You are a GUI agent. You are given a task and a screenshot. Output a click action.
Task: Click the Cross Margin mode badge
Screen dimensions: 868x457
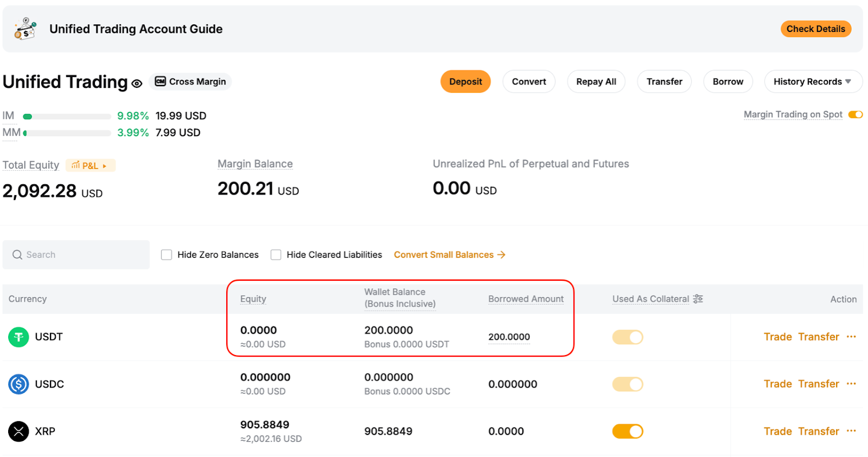coord(190,81)
